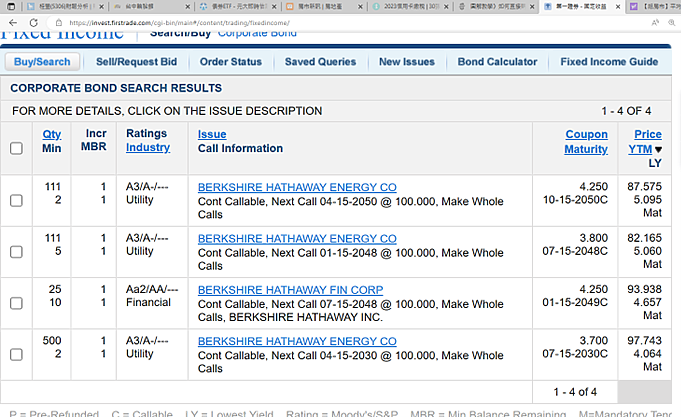Image resolution: width=681 pixels, height=417 pixels.
Task: Select call info text 'Next Call 07-15-2048'
Action: click(324, 304)
